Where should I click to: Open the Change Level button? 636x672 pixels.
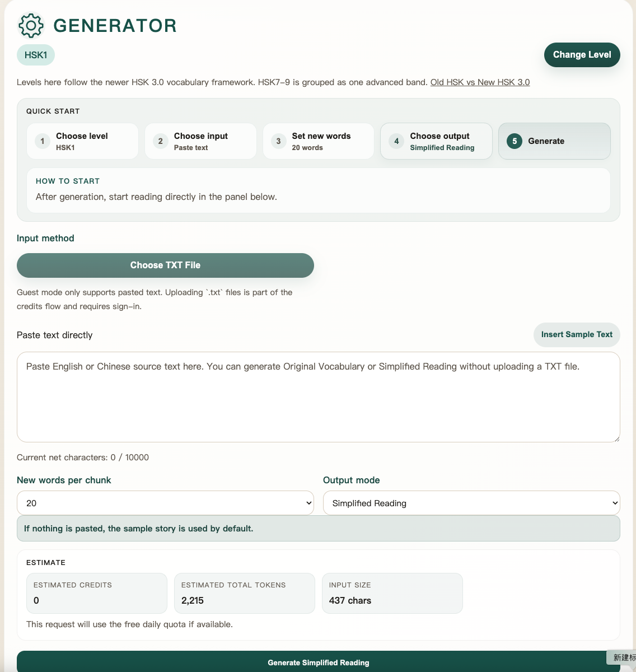pos(582,55)
